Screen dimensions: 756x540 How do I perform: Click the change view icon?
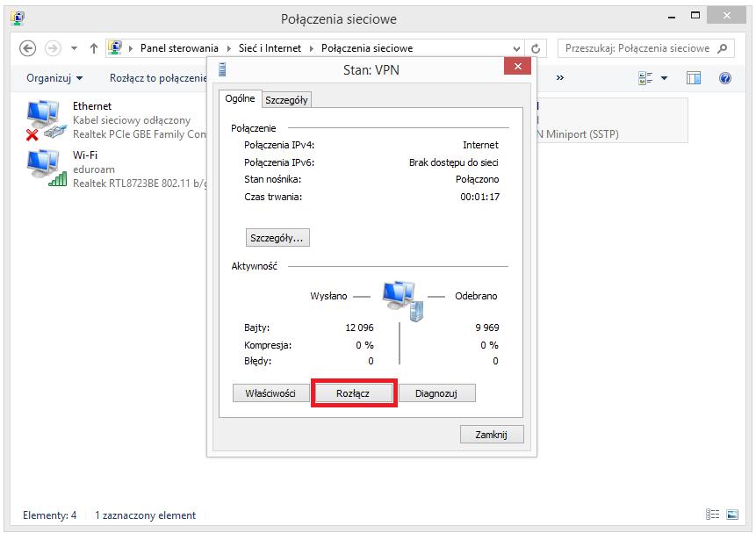click(x=645, y=78)
